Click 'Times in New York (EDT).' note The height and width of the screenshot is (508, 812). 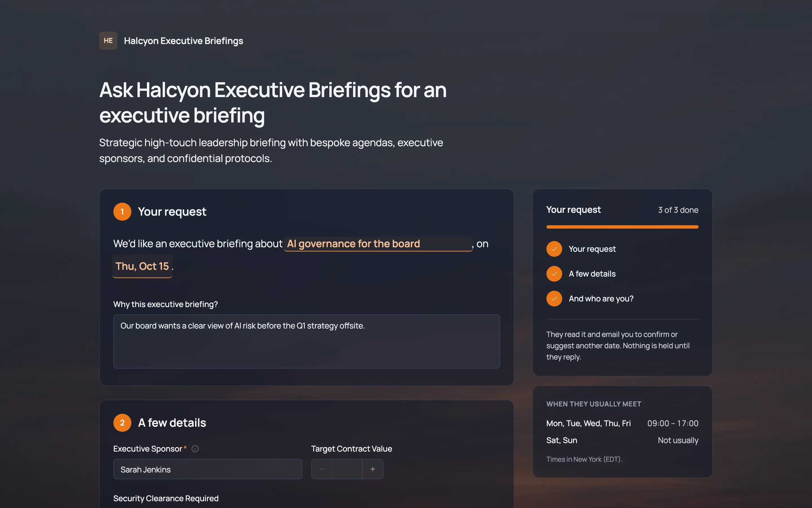[x=584, y=459]
